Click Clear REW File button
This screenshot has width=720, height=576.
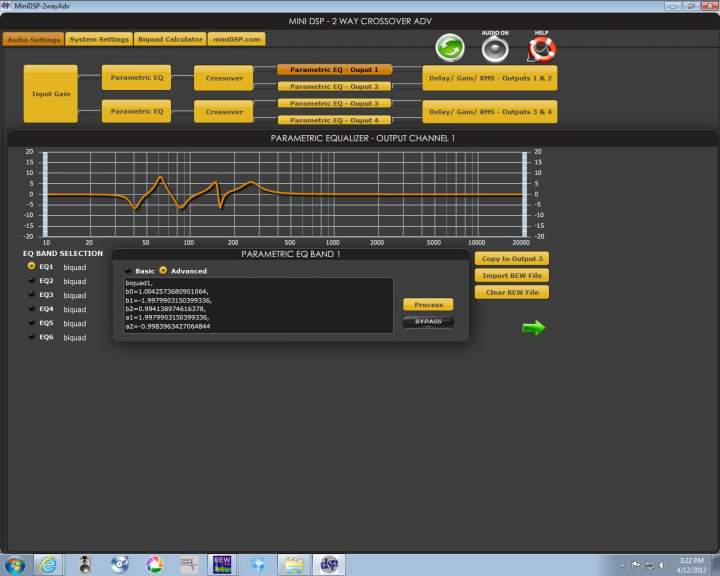point(512,292)
